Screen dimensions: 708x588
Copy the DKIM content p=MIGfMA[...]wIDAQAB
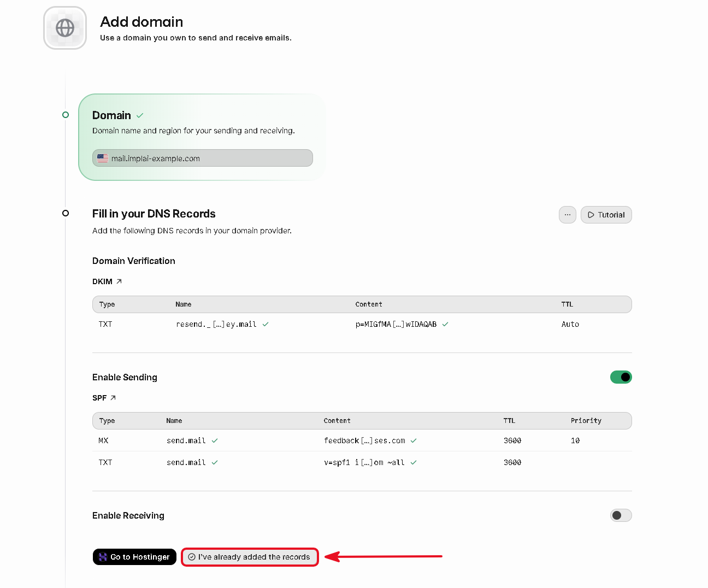[x=396, y=324]
